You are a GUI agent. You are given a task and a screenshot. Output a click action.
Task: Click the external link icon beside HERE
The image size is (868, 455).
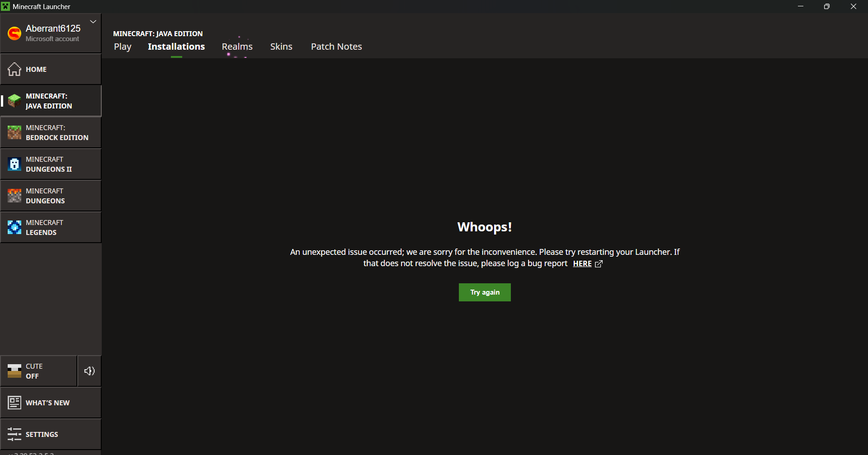[599, 264]
